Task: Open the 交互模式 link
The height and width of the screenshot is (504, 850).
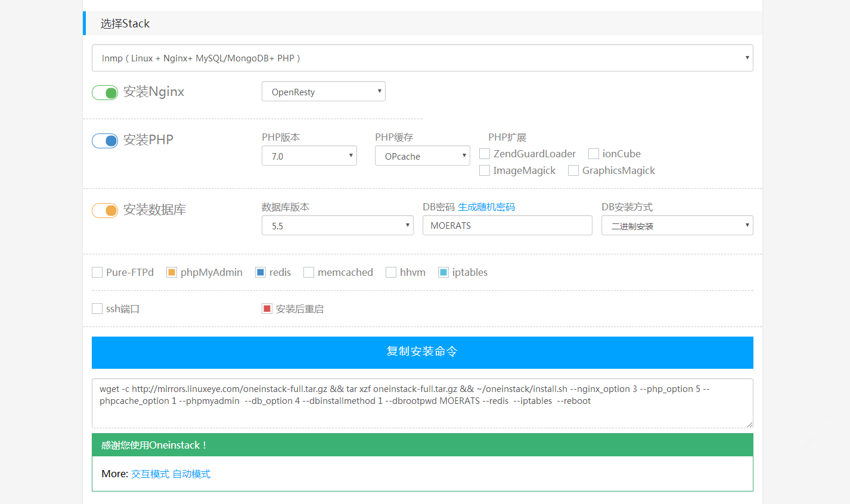Action: 150,474
